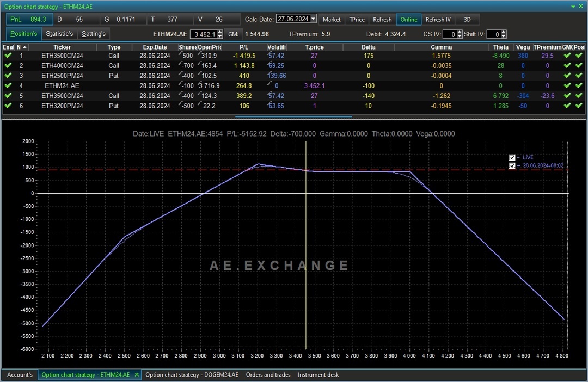588x382 pixels.
Task: Toggle the Online button
Action: [409, 20]
